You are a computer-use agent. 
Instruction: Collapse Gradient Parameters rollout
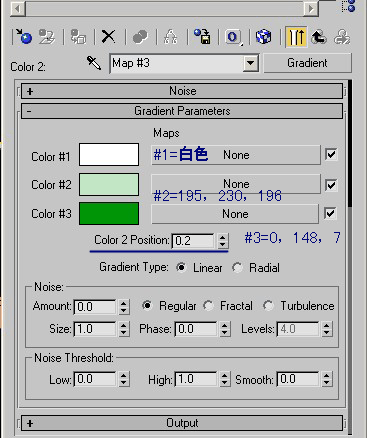click(182, 111)
